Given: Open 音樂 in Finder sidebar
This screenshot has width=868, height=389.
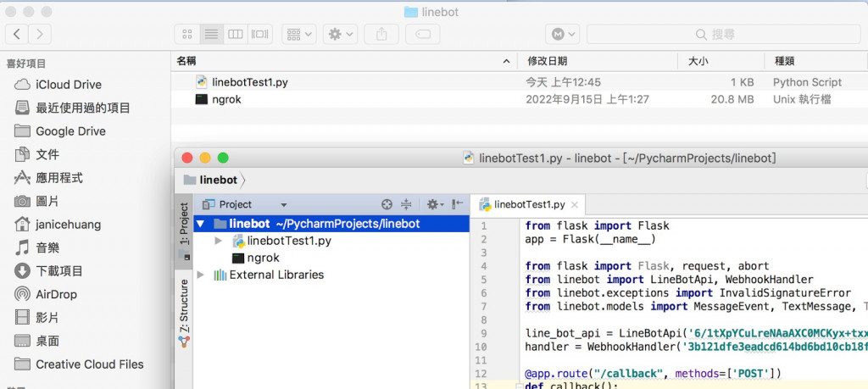Looking at the screenshot, I should [36, 248].
